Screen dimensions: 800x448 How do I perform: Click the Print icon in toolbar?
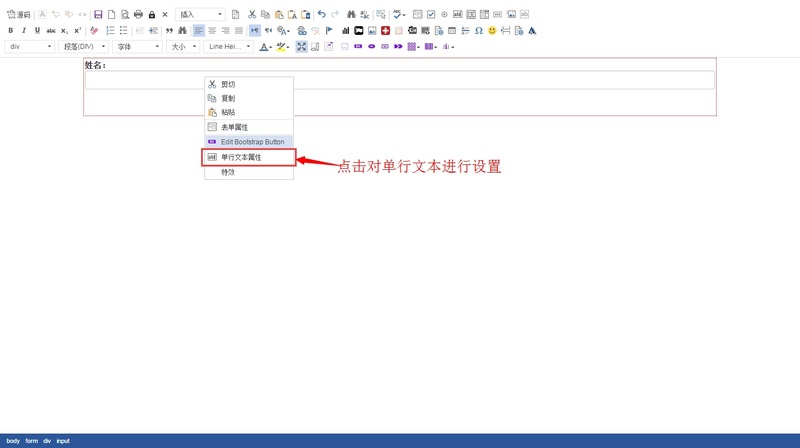[138, 15]
